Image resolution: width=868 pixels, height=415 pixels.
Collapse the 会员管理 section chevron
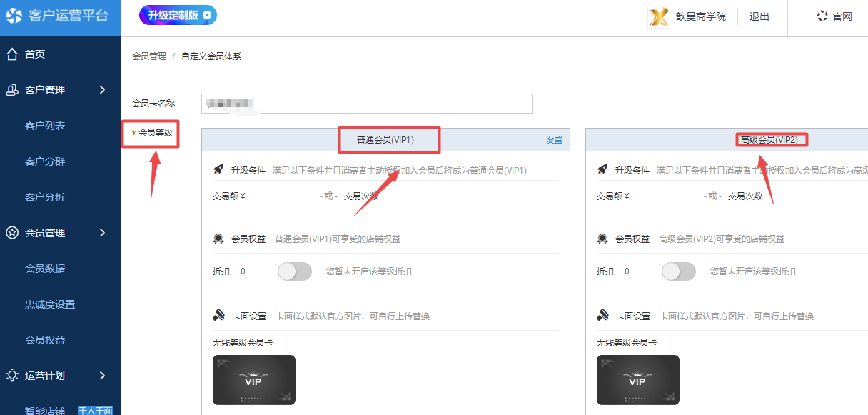tap(102, 233)
